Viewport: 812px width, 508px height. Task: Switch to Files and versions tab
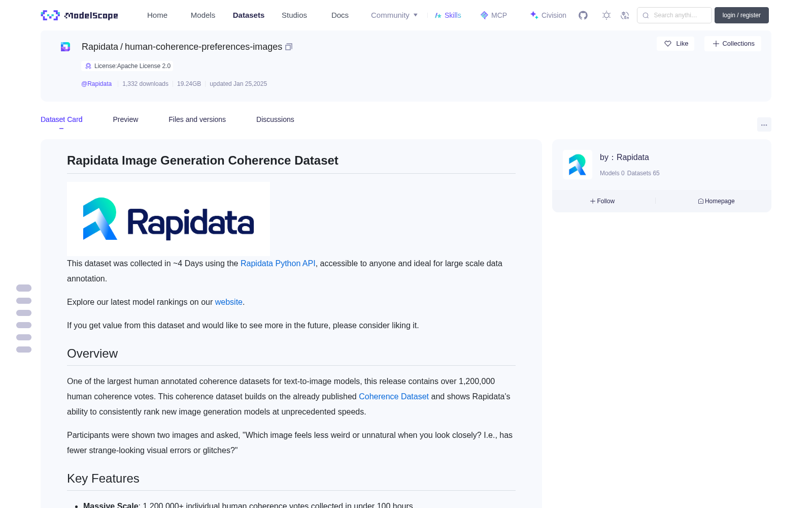tap(197, 119)
